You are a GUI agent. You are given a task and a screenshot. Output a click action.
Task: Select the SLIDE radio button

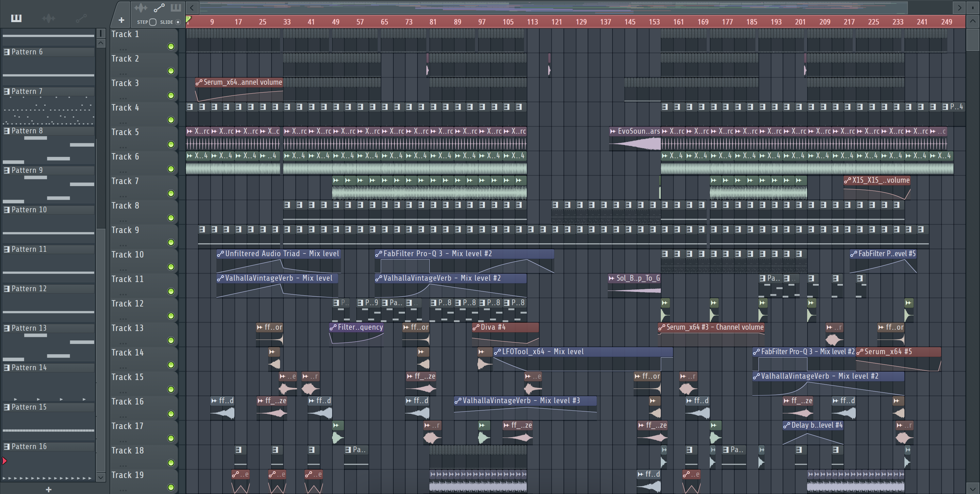[x=178, y=22]
